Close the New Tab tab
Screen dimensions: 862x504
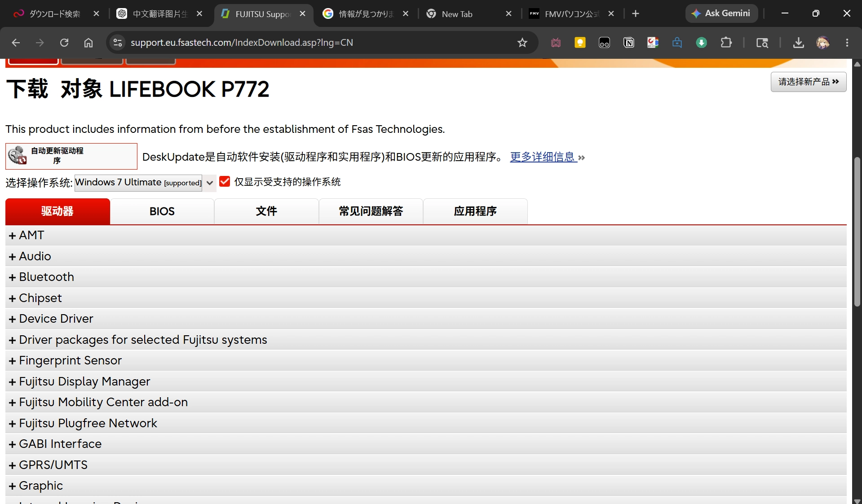click(508, 13)
